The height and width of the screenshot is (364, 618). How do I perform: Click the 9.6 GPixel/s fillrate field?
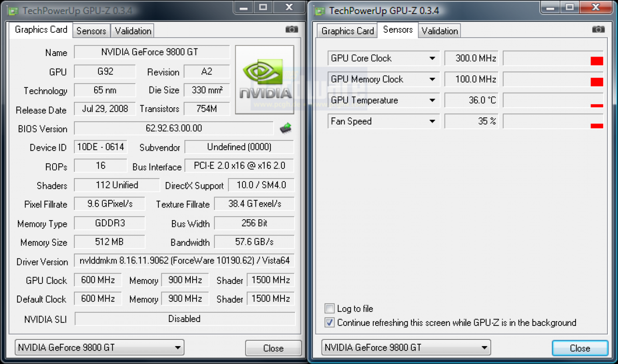click(x=110, y=204)
